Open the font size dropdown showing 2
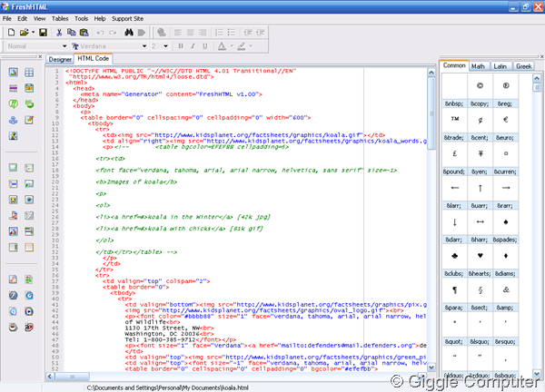This screenshot has height=392, width=545. coord(166,46)
